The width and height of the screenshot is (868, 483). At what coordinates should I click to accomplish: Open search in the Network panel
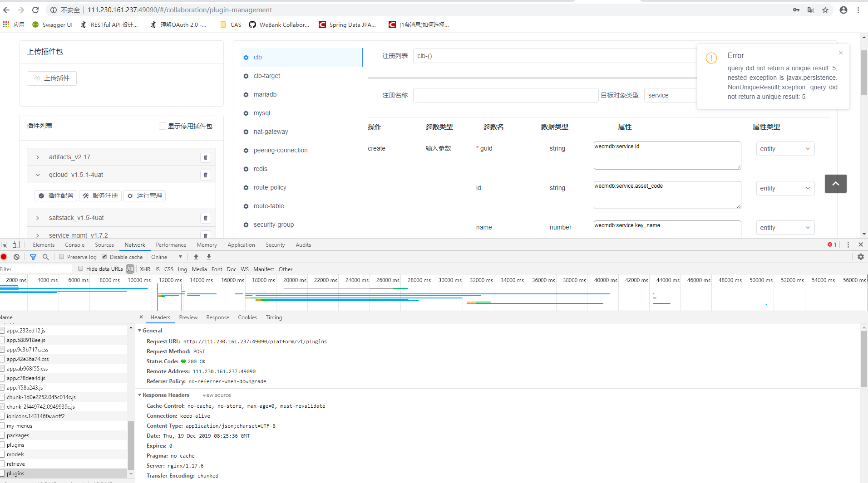pyautogui.click(x=45, y=257)
